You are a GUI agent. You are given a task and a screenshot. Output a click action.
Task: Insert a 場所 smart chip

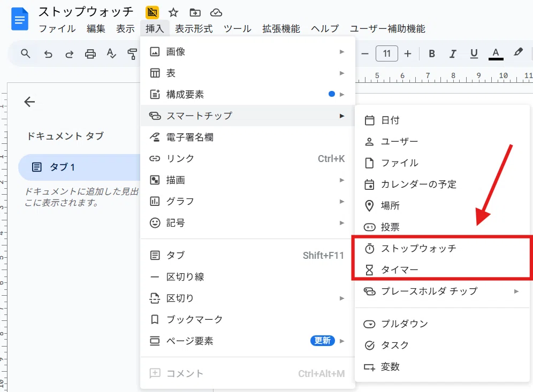(x=442, y=205)
